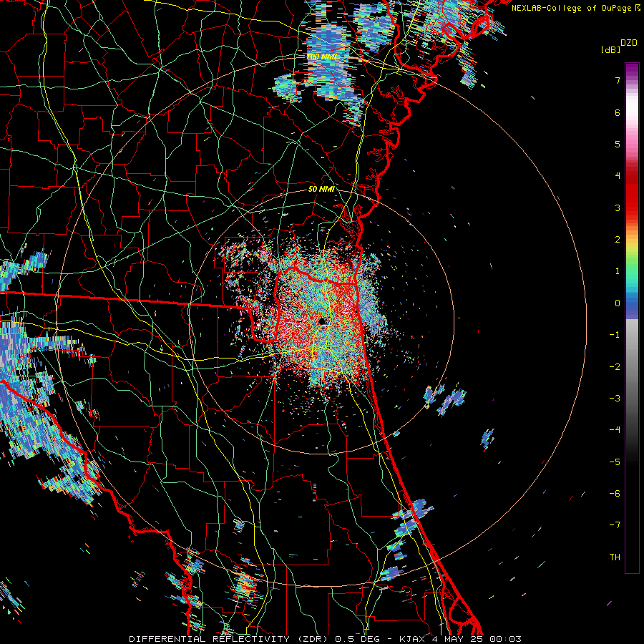Click the DZD legend title

(629, 43)
